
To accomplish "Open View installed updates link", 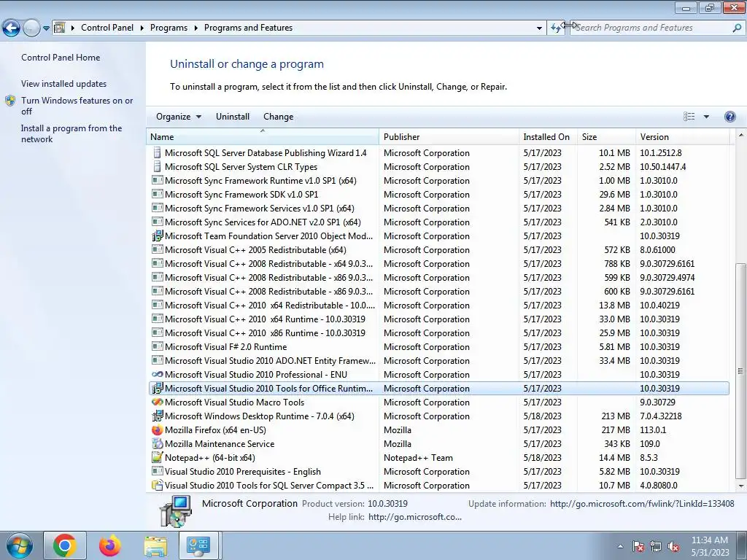I will tap(64, 83).
